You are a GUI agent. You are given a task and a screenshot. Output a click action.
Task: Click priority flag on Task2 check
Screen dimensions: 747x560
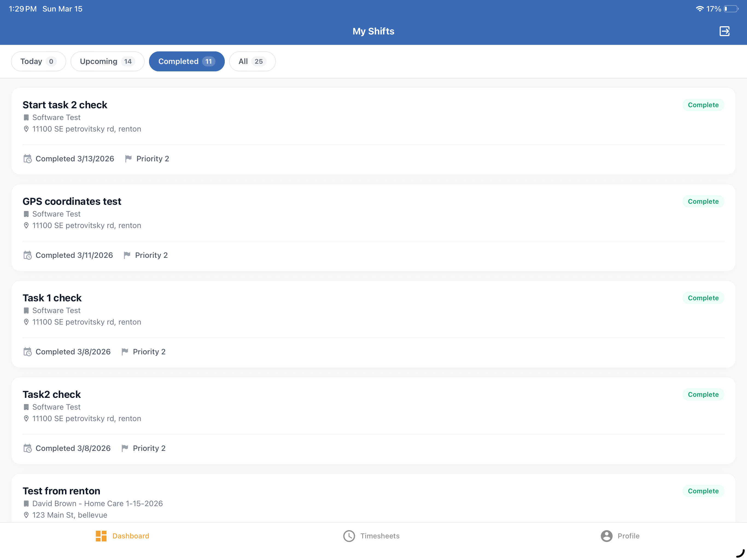[x=125, y=448]
